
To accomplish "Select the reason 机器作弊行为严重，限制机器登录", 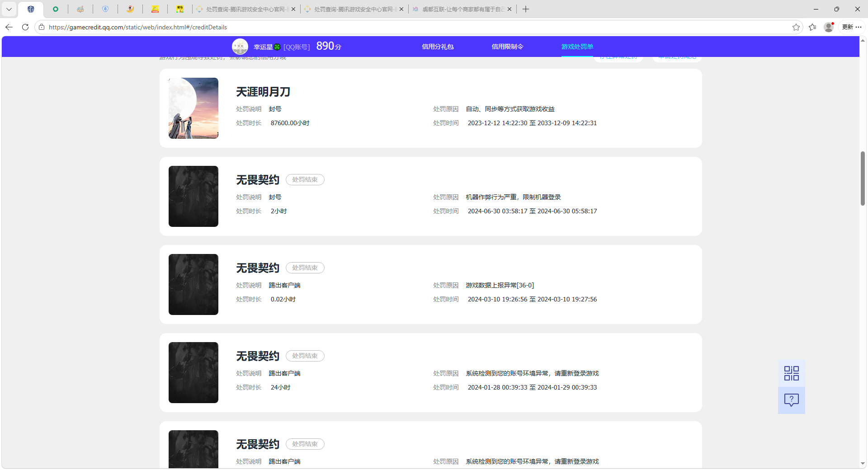I will 513,197.
